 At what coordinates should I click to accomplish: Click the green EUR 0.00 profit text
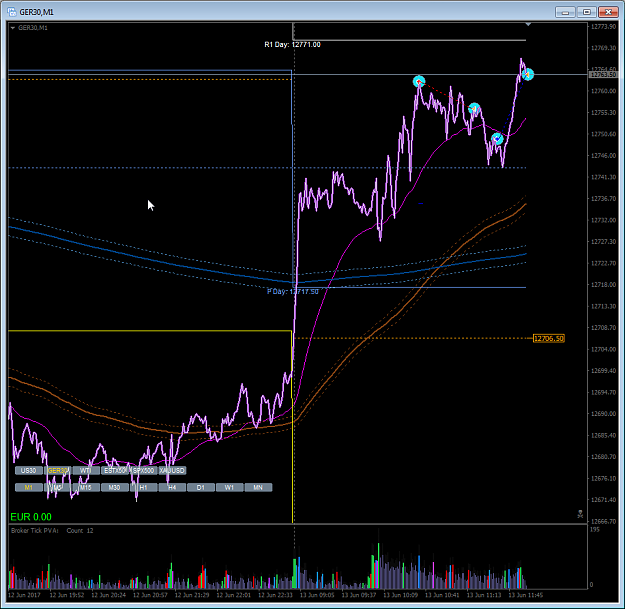coord(31,517)
